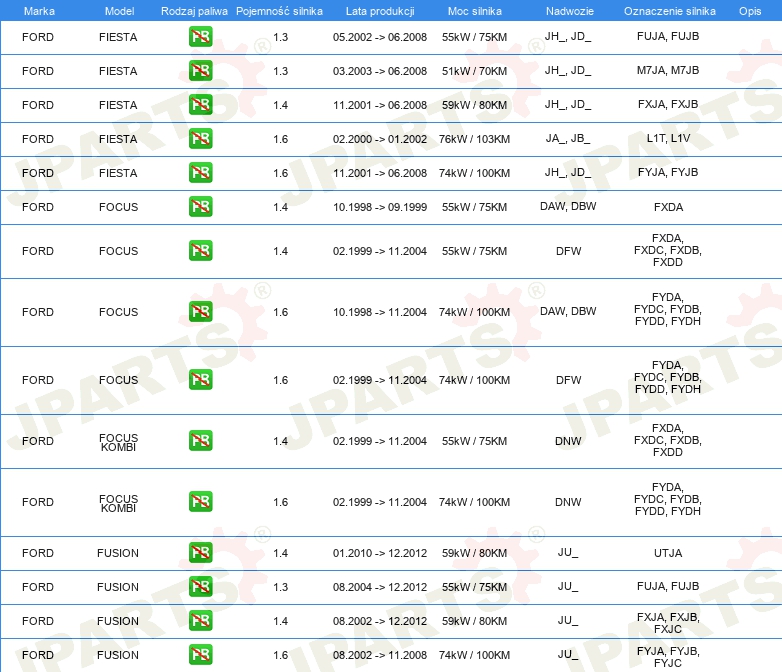Click the Moc silnika column header
Viewport: 782px width, 672px height.
point(474,11)
